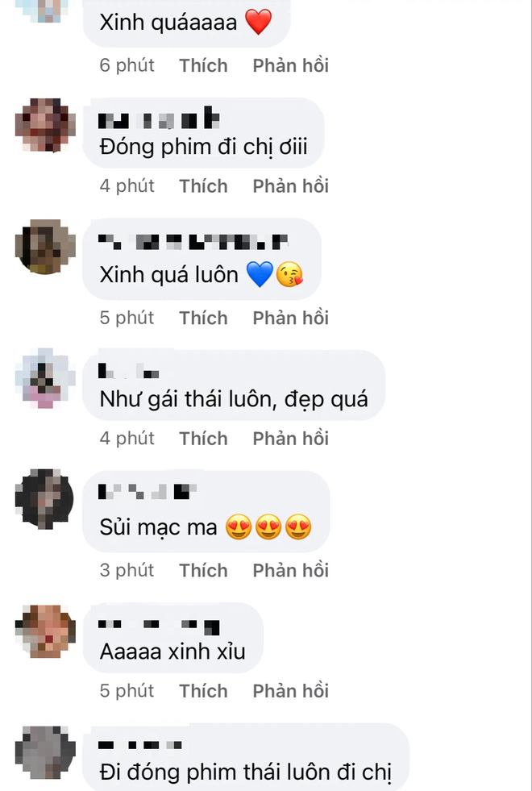
Task: Click Phản hồi under 'Như gái thái luôn' comment
Action: coord(290,439)
